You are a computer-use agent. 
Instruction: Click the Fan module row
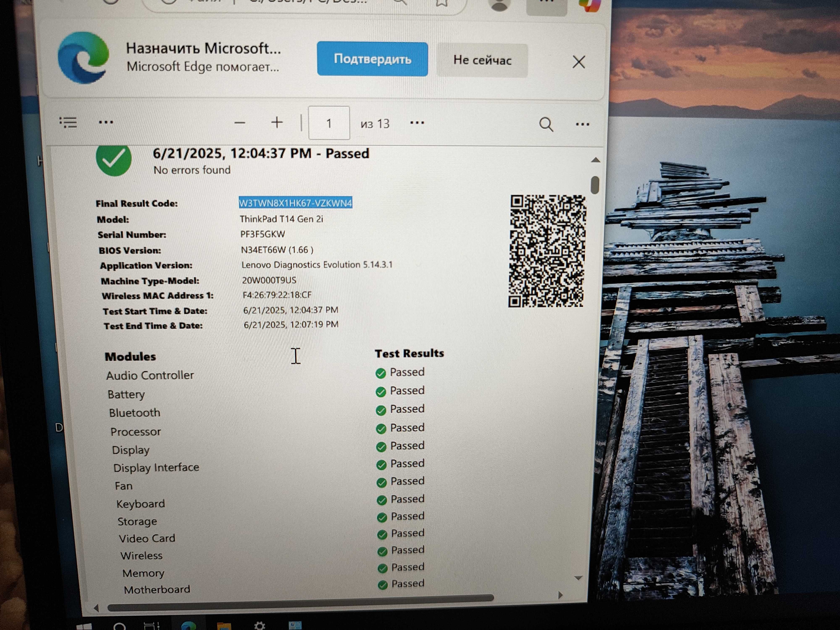coord(124,486)
